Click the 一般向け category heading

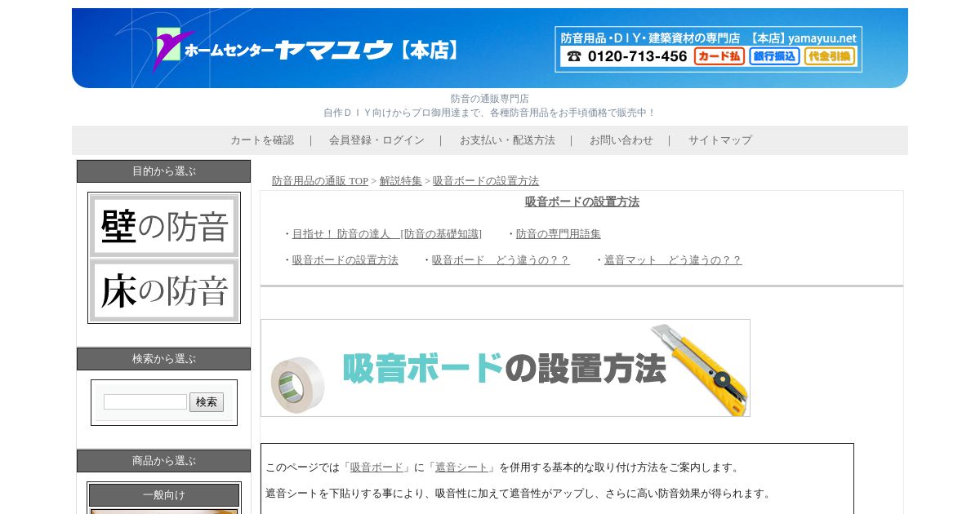pyautogui.click(x=164, y=495)
